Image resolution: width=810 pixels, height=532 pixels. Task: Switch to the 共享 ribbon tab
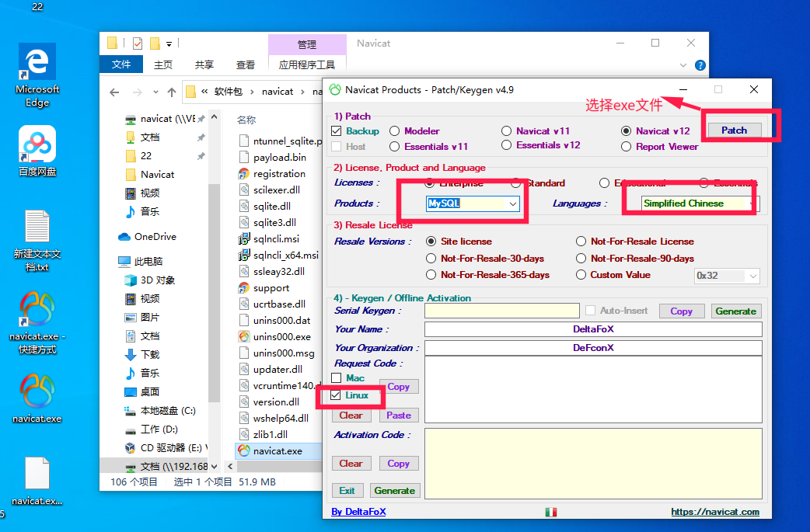click(x=204, y=64)
